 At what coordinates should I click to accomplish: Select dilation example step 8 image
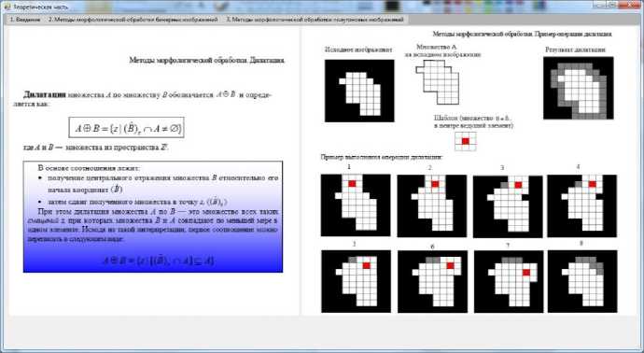pyautogui.click(x=582, y=281)
